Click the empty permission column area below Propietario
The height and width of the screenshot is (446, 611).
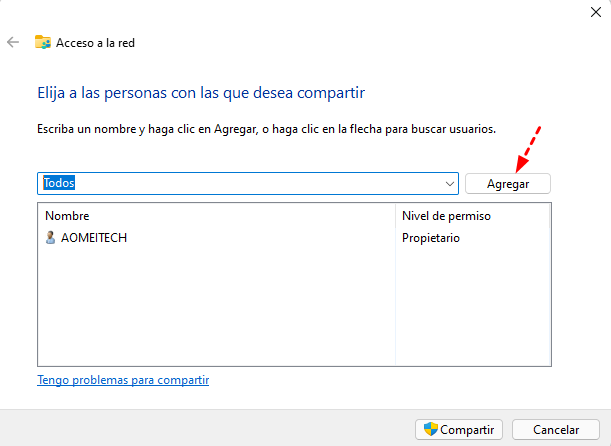click(472, 310)
